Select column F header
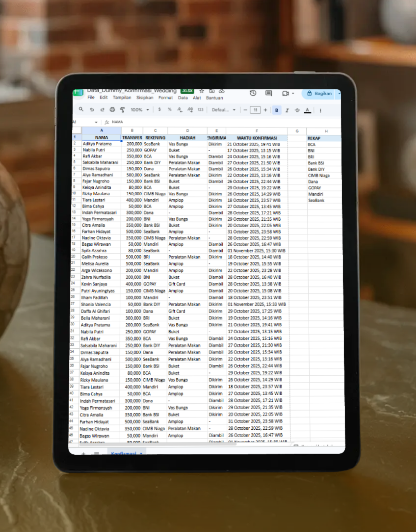 pos(257,131)
